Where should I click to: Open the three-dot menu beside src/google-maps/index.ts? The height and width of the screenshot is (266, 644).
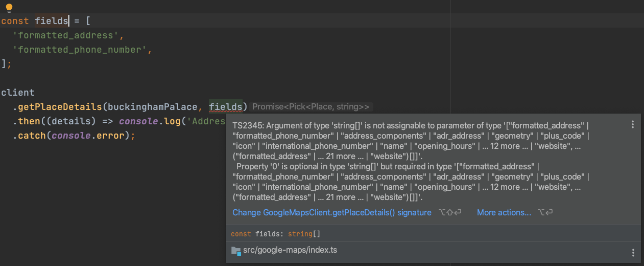pos(633,253)
